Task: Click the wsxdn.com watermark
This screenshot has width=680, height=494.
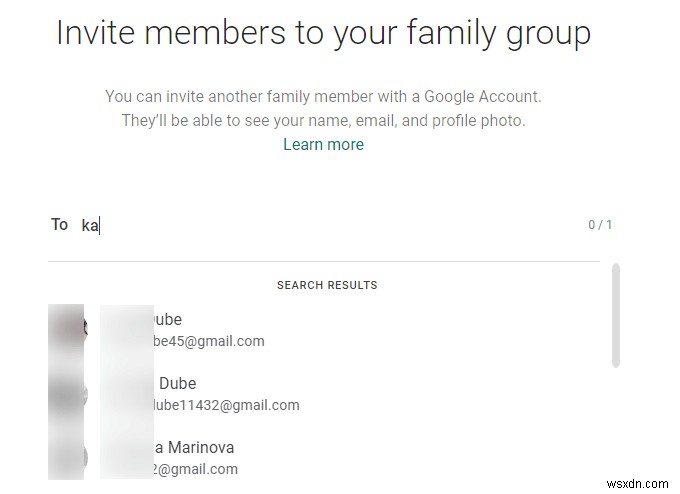Action: (x=638, y=483)
